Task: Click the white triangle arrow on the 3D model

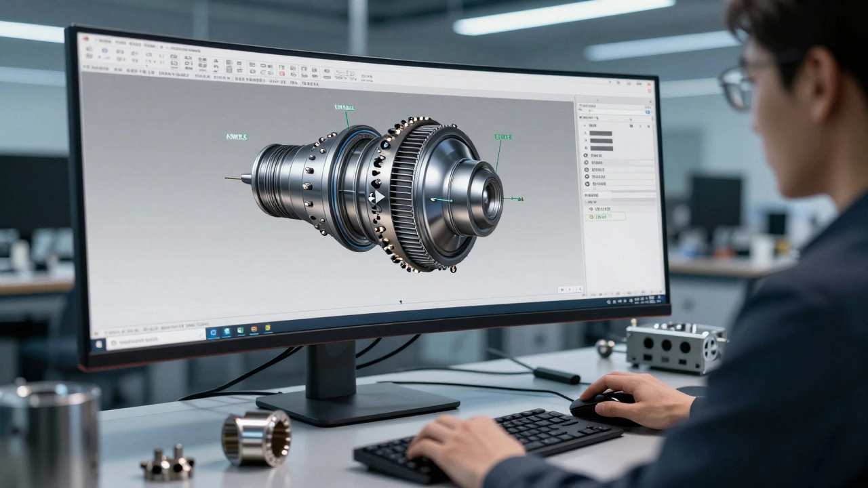Action: point(378,197)
